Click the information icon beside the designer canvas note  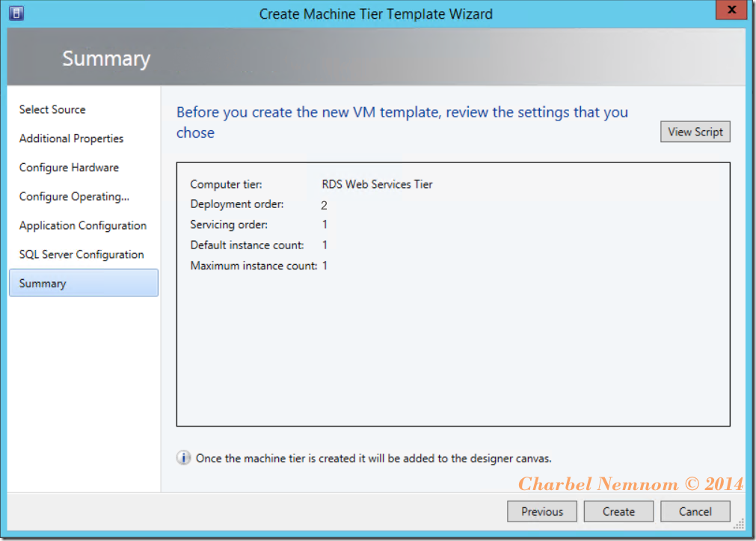pyautogui.click(x=183, y=457)
